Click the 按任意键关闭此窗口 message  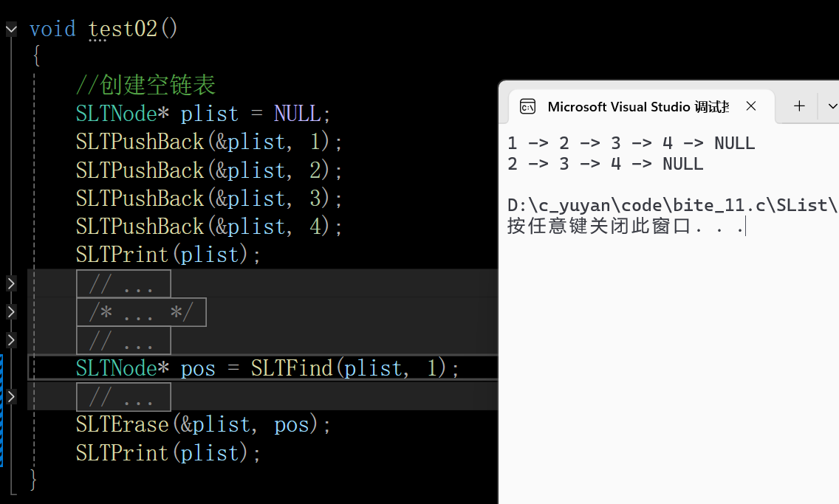coord(626,226)
